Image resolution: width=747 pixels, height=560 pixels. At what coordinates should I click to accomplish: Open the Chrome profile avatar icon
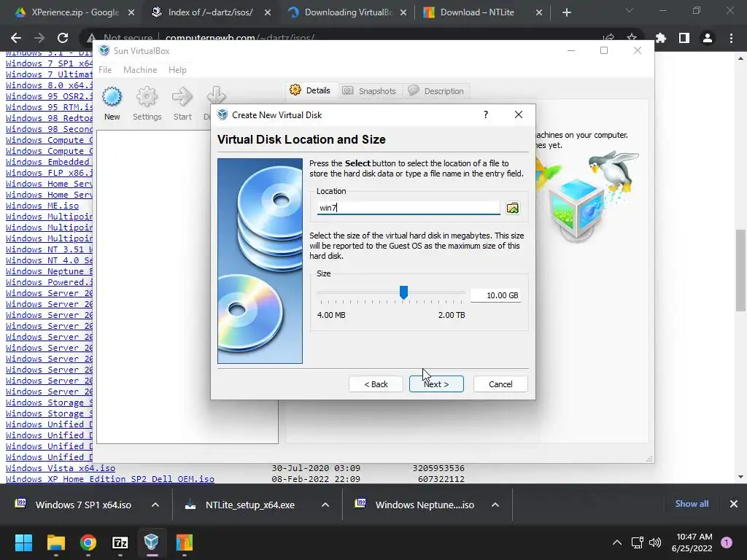708,38
